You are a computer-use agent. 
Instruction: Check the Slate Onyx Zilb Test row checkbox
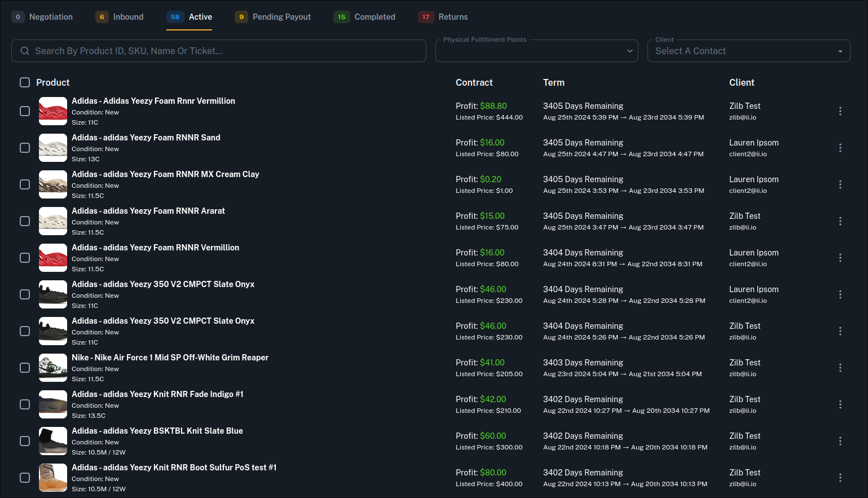[25, 331]
